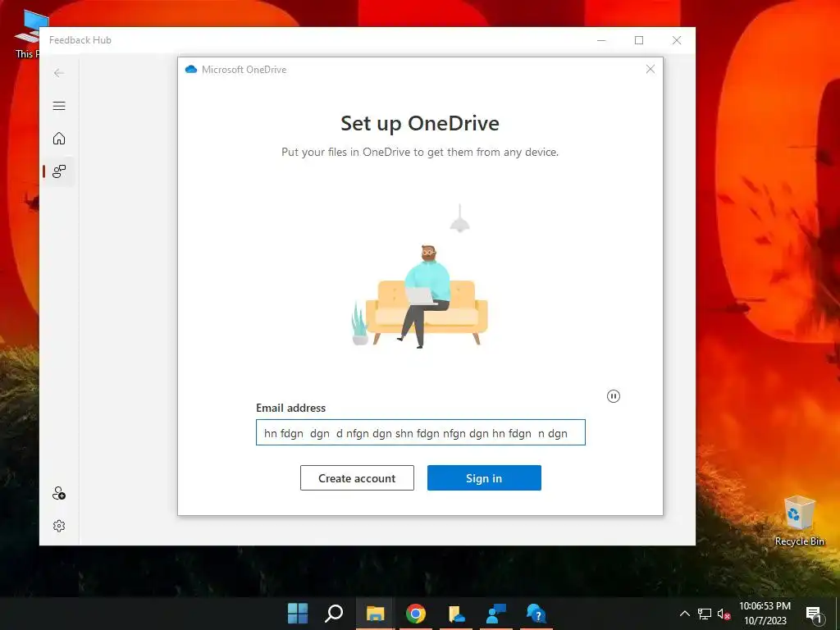Open File Explorer from taskbar
This screenshot has height=630, width=840.
375,614
